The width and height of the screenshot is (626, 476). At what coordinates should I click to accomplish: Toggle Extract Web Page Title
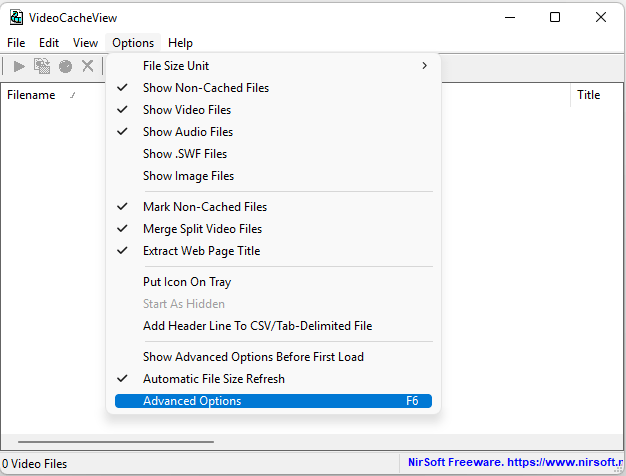point(273,251)
